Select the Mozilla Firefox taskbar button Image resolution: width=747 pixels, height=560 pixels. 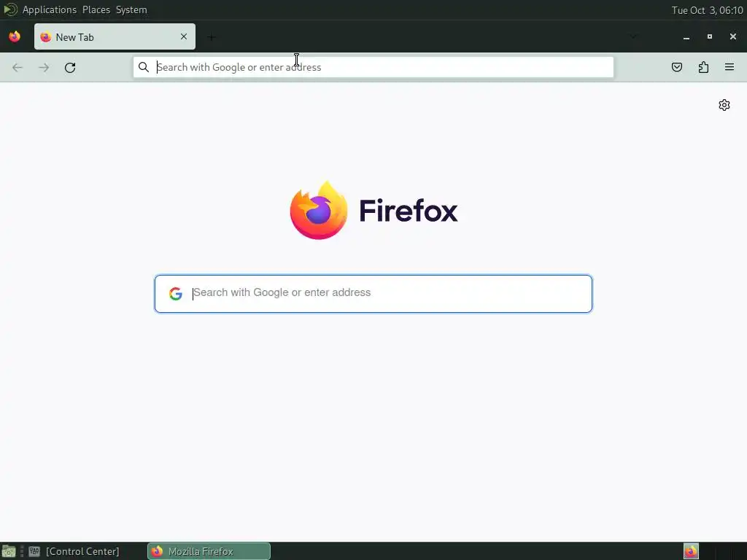(x=209, y=551)
